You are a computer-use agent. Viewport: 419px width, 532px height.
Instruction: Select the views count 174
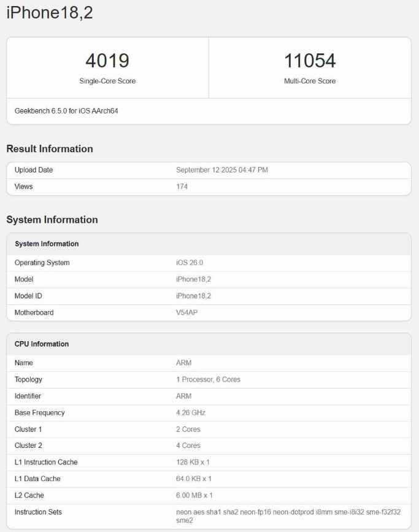pyautogui.click(x=182, y=187)
